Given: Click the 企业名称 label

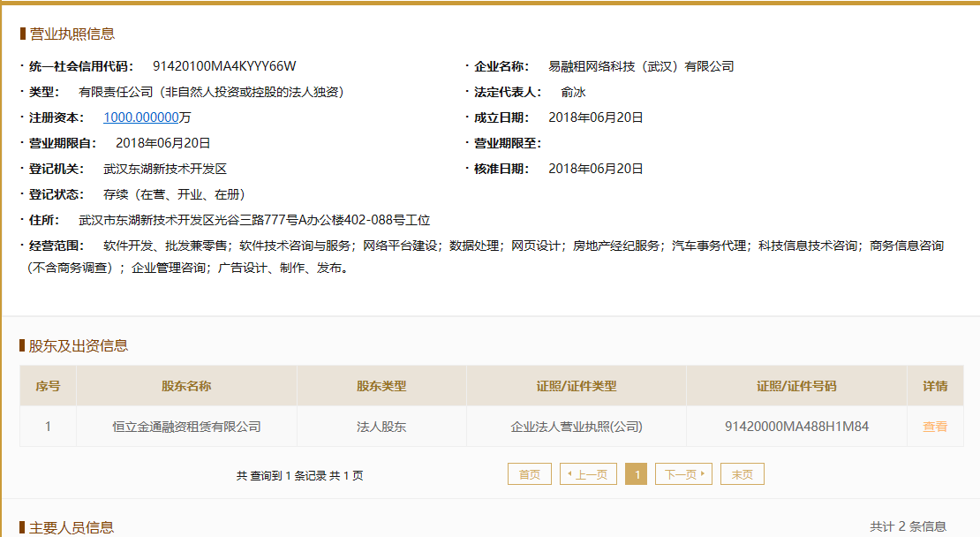Looking at the screenshot, I should [x=501, y=66].
